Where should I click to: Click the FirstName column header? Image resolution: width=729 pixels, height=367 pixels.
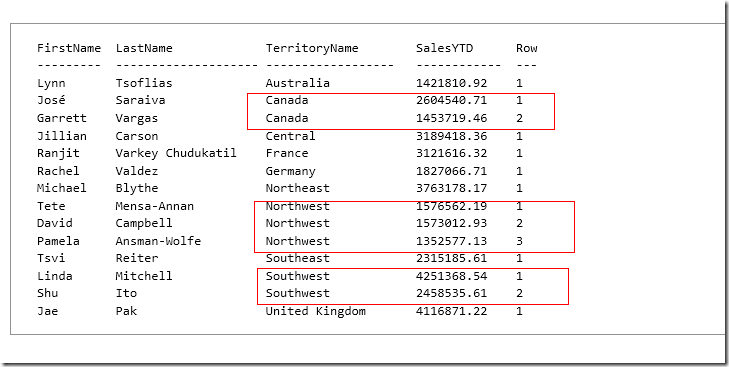coord(69,48)
